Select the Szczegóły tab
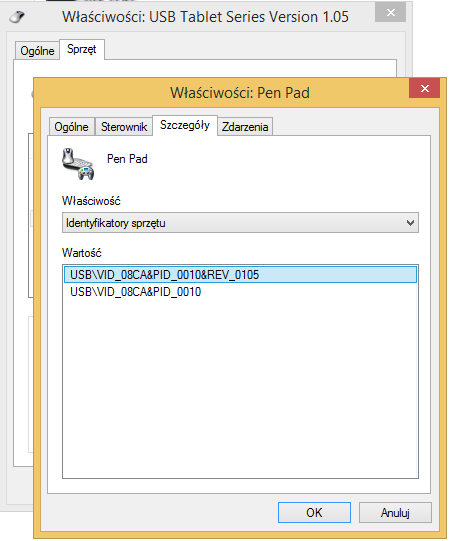The image size is (469, 541). pos(185,125)
